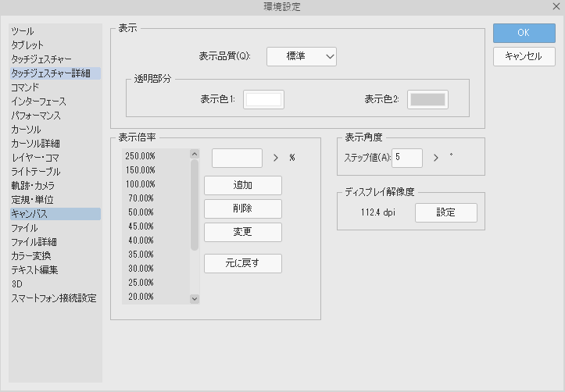The height and width of the screenshot is (392, 565).
Task: Open the slider arrow beside zoom percentage field
Action: pos(276,158)
